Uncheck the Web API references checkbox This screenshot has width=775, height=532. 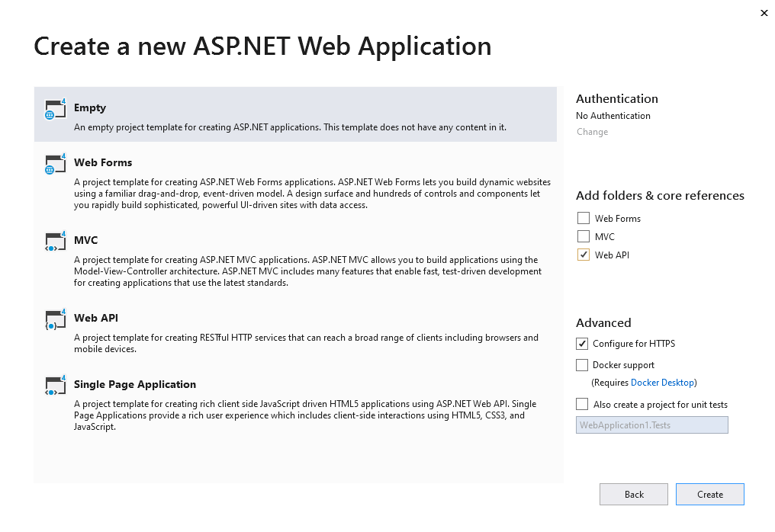pyautogui.click(x=584, y=255)
